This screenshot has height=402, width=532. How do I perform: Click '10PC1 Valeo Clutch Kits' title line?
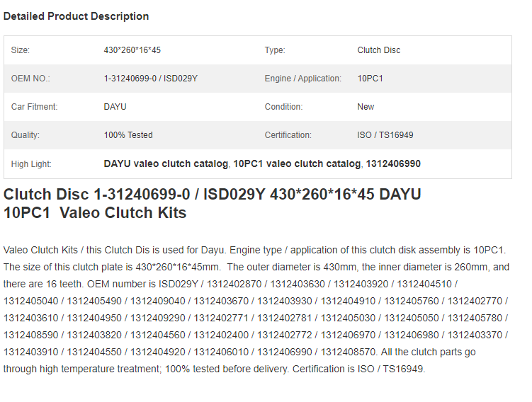(95, 213)
